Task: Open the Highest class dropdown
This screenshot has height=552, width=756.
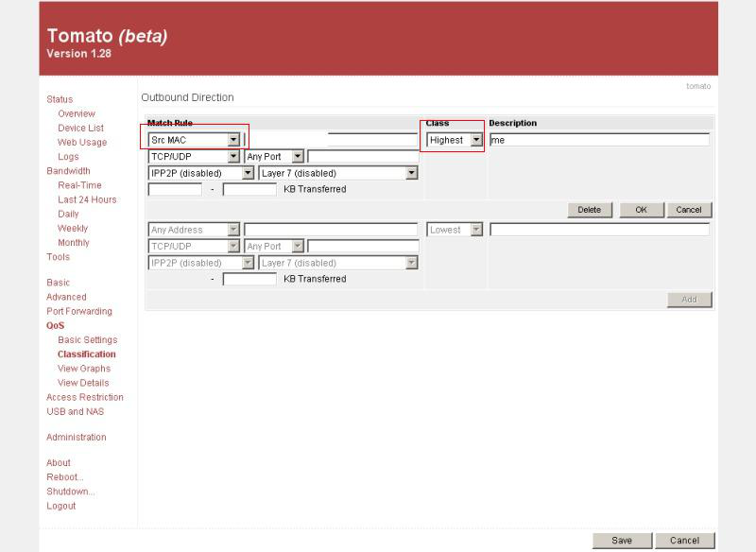Action: point(455,140)
